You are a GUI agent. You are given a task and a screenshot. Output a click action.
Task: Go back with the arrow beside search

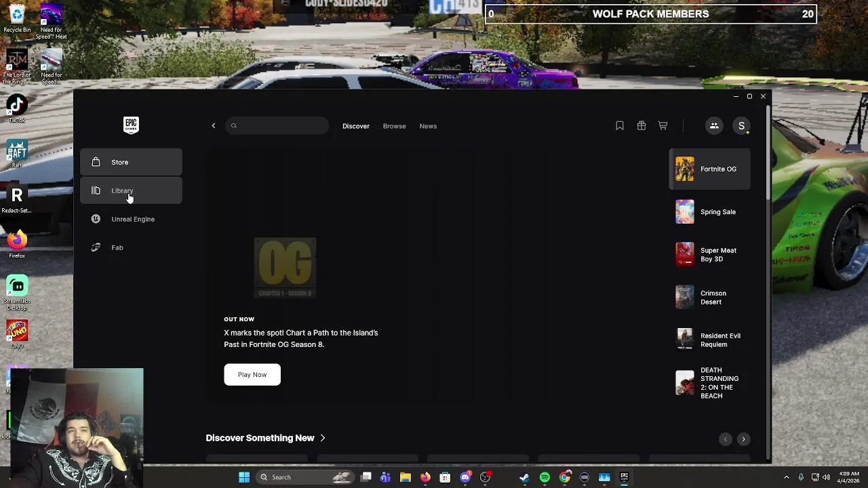[213, 126]
